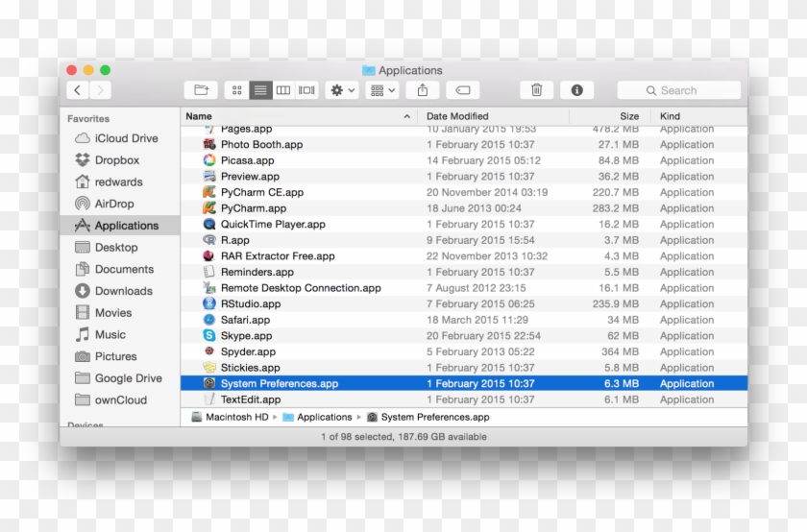Open Music in sidebar
This screenshot has width=807, height=532.
click(119, 334)
